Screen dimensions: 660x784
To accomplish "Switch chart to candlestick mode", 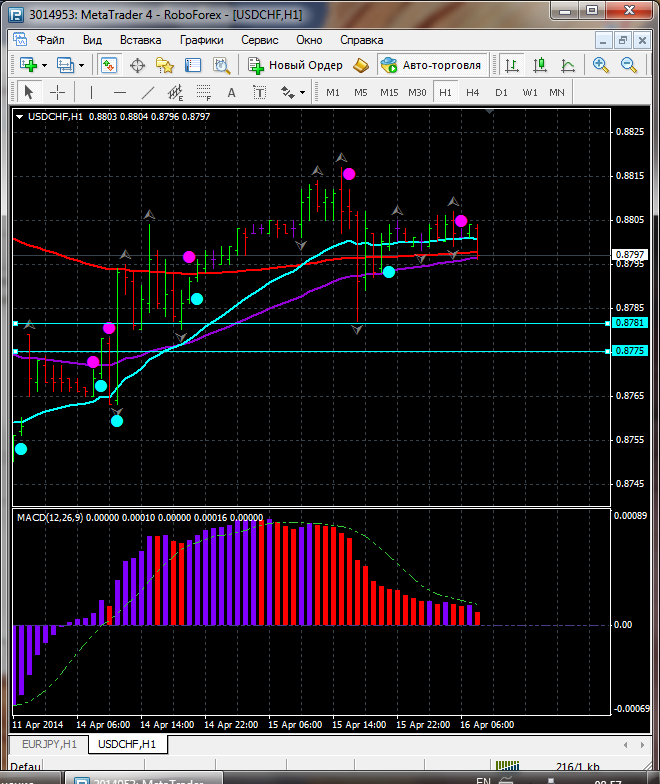I will click(540, 65).
